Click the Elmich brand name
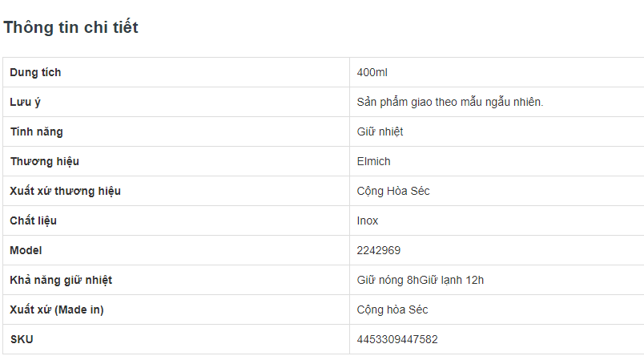 [x=374, y=162]
